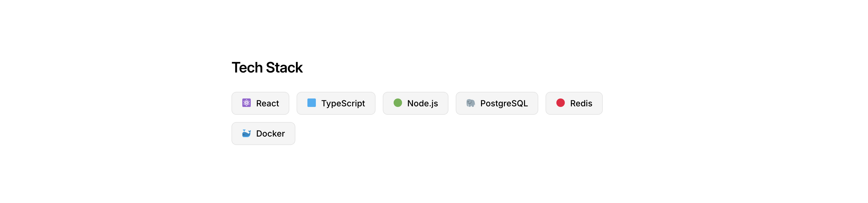Select the TypeScript chip
868x203 pixels.
pyautogui.click(x=336, y=103)
